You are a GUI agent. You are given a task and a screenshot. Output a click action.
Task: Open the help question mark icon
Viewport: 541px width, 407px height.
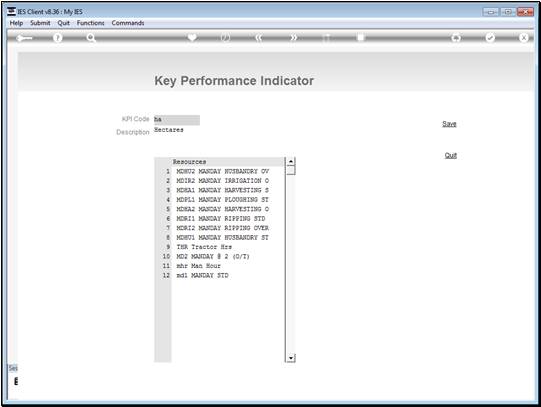(x=58, y=38)
